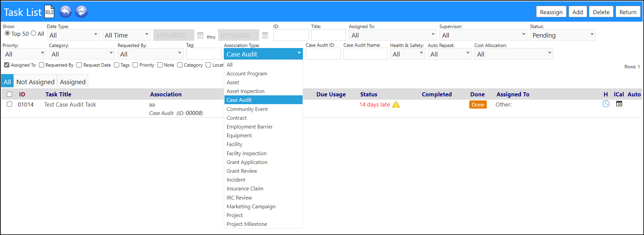
Task: Collapse the Association Type dropdown
Action: (263, 54)
